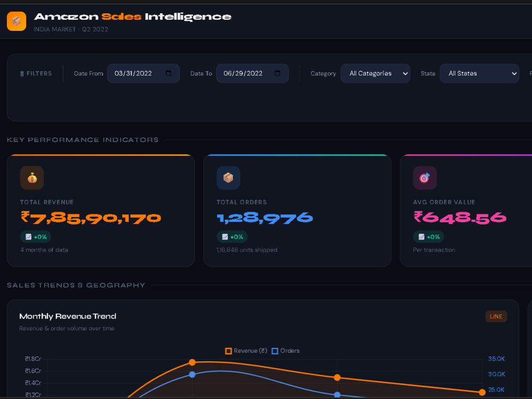Click the State filter label
Image resolution: width=532 pixels, height=399 pixels.
(428, 73)
